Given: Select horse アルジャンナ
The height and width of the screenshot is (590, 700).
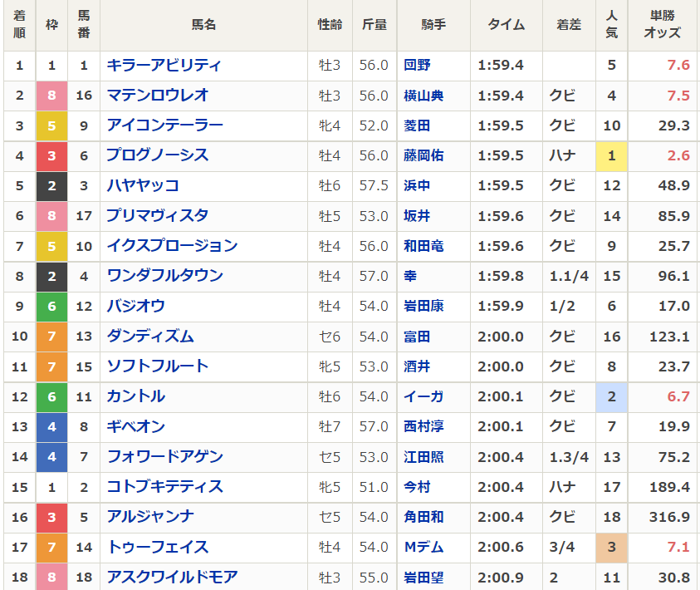Looking at the screenshot, I should [x=150, y=517].
